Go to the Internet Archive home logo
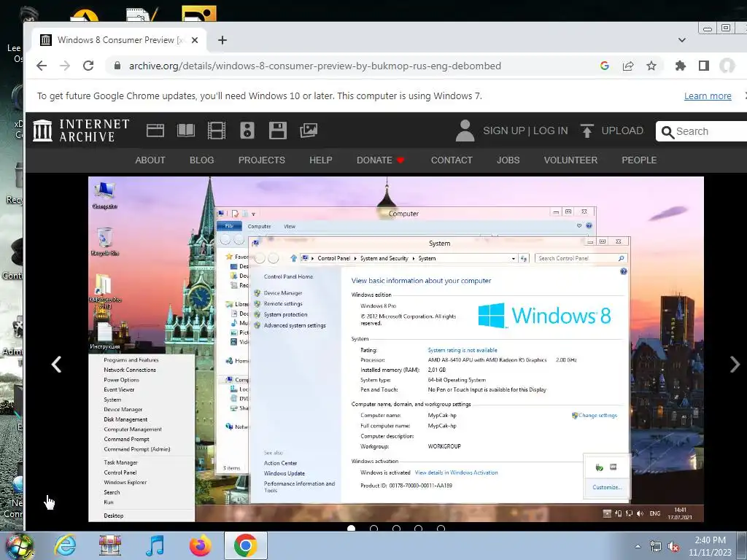747x560 pixels. click(x=82, y=131)
